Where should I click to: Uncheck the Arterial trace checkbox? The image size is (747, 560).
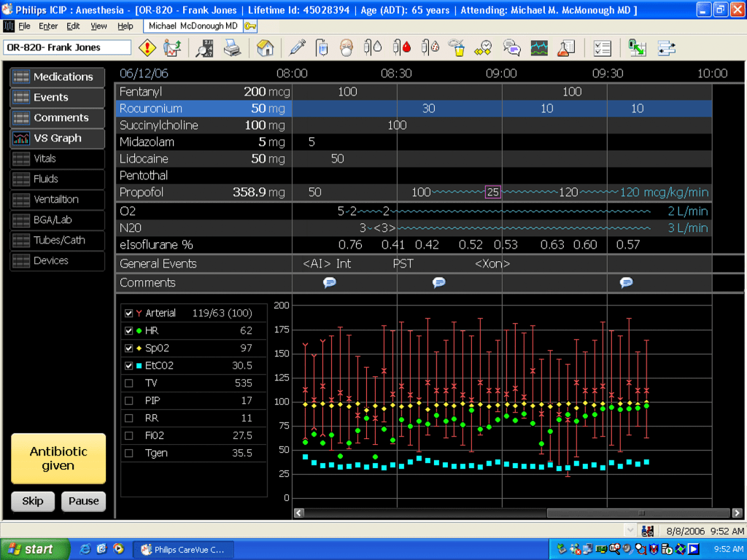[x=129, y=314]
